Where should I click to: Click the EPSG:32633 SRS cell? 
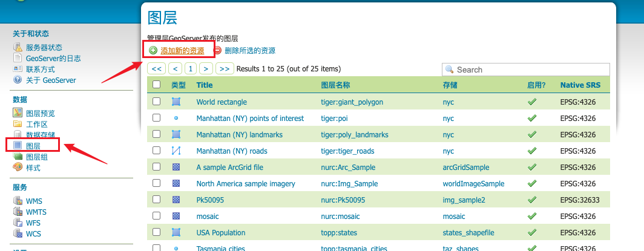(580, 200)
